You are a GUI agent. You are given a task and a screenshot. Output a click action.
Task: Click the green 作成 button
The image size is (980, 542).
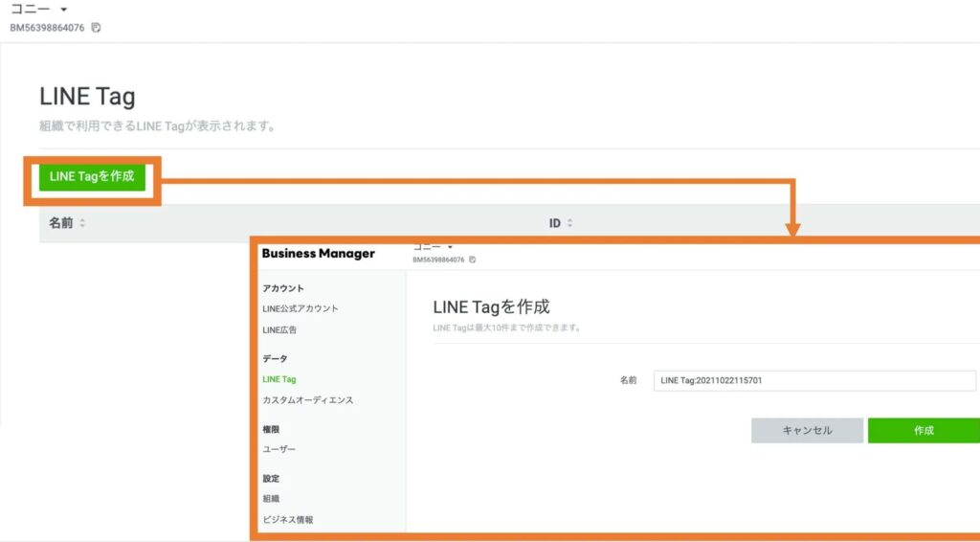pos(924,431)
